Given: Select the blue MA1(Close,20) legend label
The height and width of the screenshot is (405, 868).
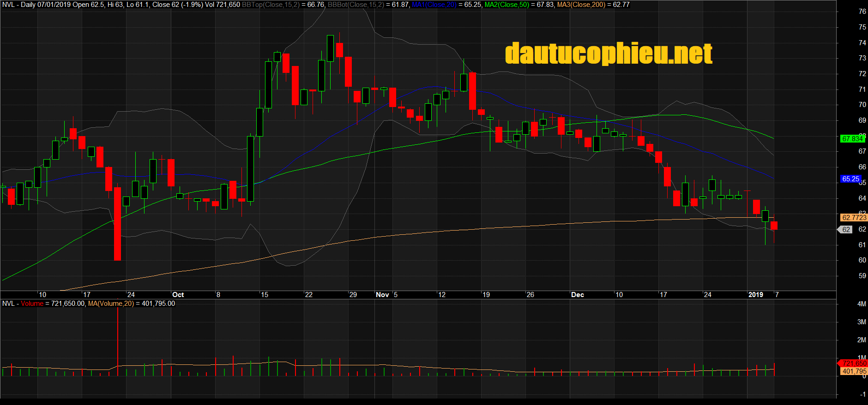Looking at the screenshot, I should (434, 5).
